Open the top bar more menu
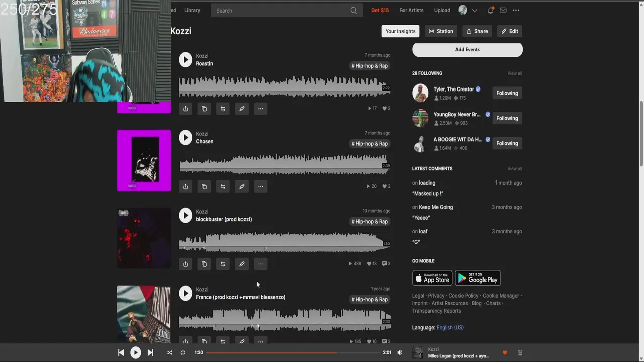644x362 pixels. (x=516, y=10)
